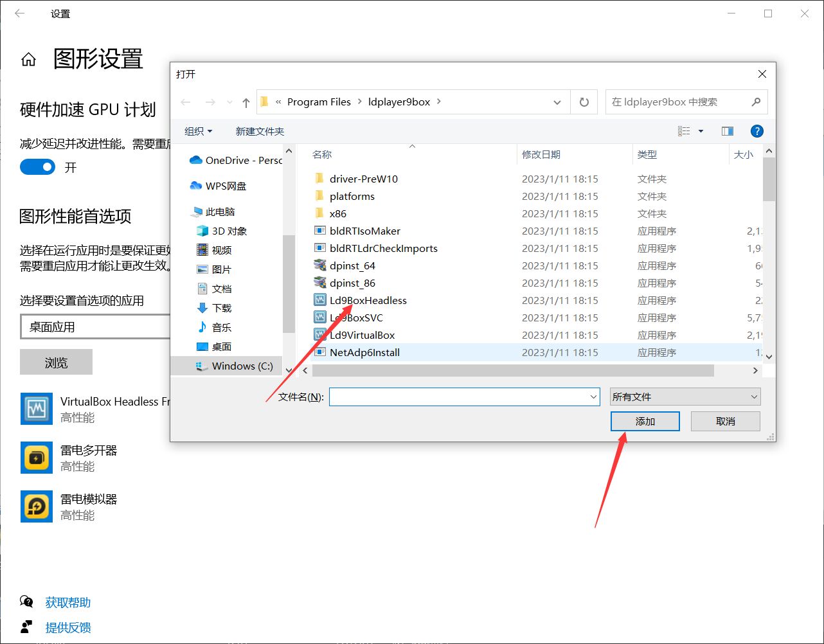Click the 取消 button
Screen dimensions: 824x644
pos(725,421)
